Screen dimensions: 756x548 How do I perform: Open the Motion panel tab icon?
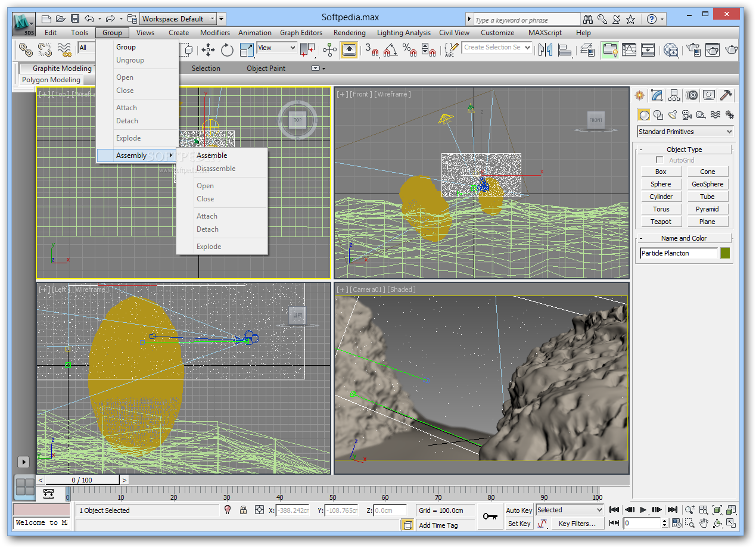point(692,95)
